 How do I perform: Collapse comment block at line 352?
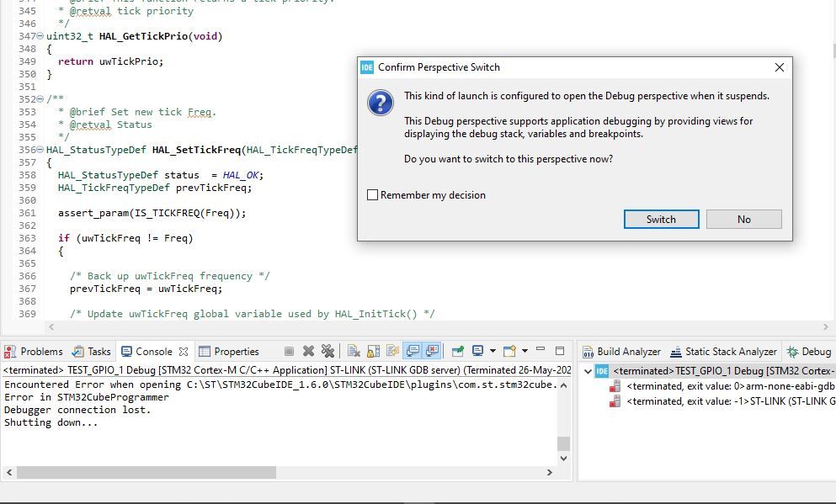point(40,98)
